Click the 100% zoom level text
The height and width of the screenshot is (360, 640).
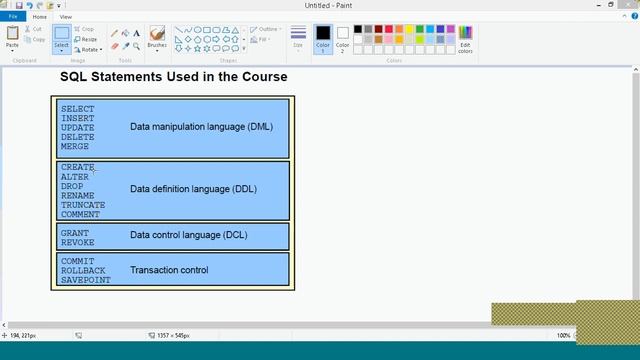[563, 336]
